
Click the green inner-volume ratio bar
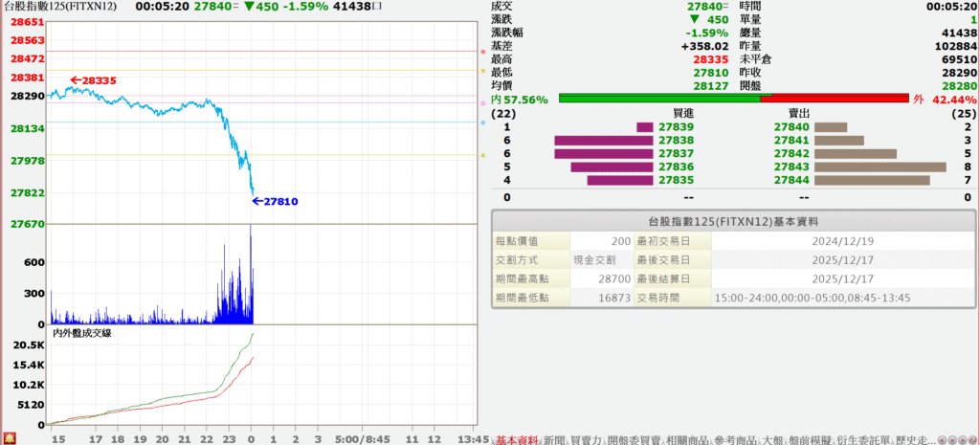(659, 99)
